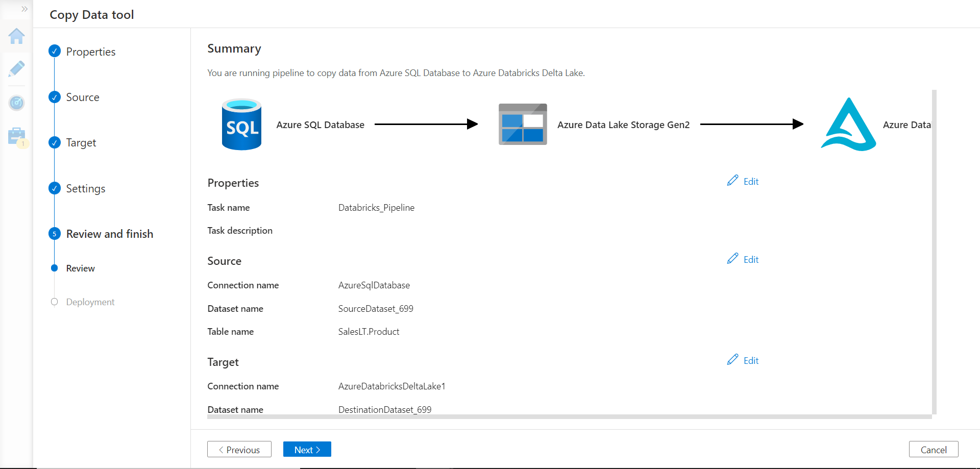The height and width of the screenshot is (469, 980).
Task: Expand the left navigation sidebar chevron
Action: 24,9
